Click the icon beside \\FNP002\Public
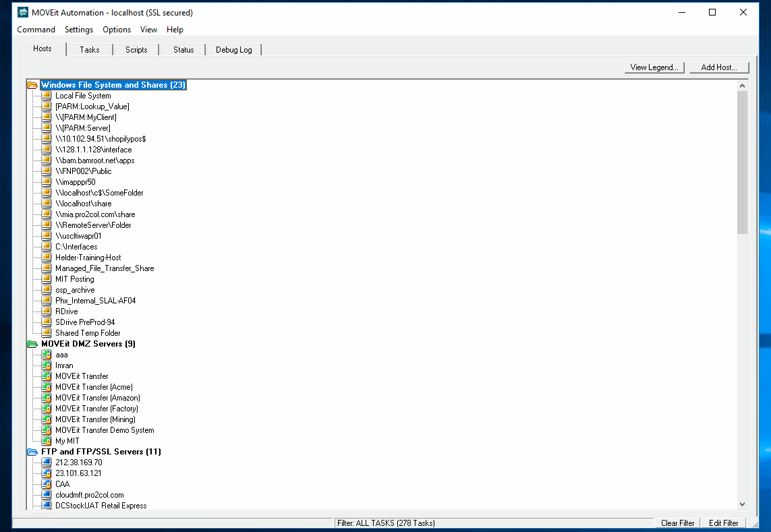This screenshot has height=532, width=771. (x=47, y=171)
